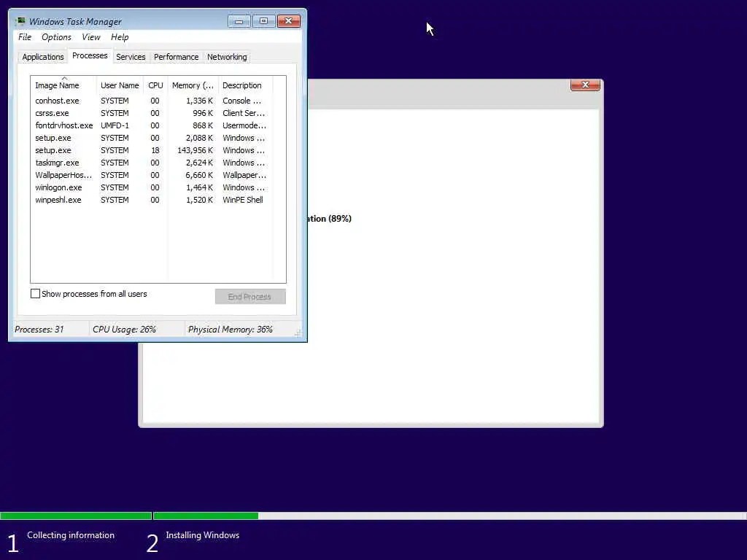Click the Installing Windows step label
The height and width of the screenshot is (560, 747).
tap(203, 535)
